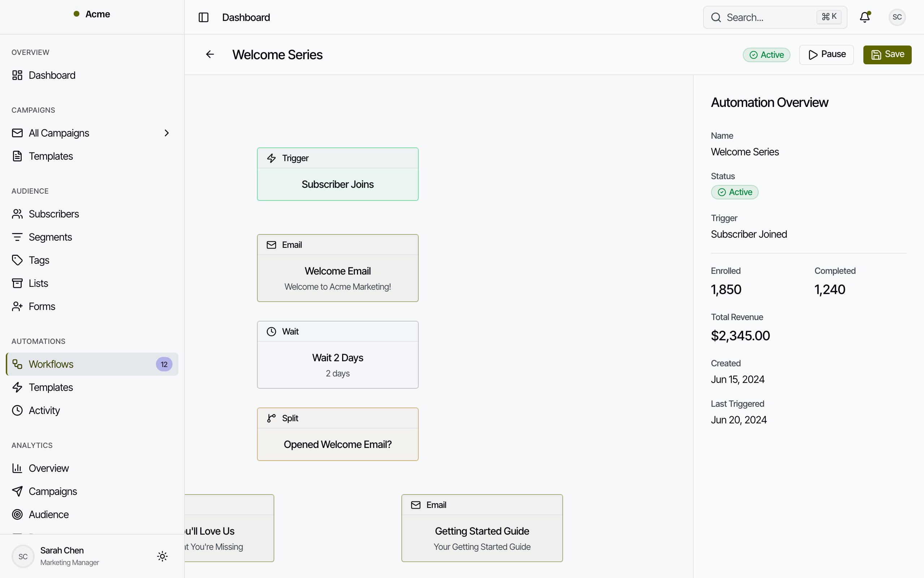Click the Workflows node icon
Viewport: 924px width, 578px height.
pos(17,364)
